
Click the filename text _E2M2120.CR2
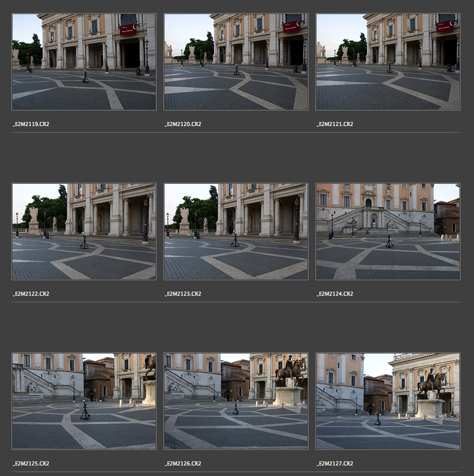(x=183, y=124)
